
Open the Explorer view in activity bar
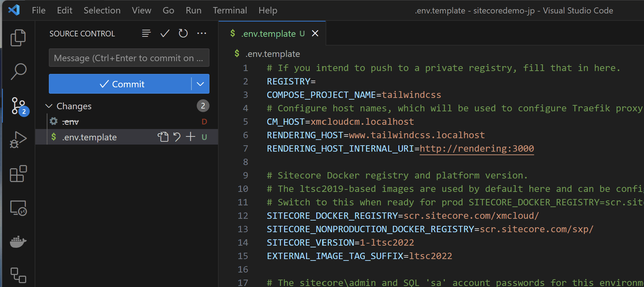(x=18, y=37)
